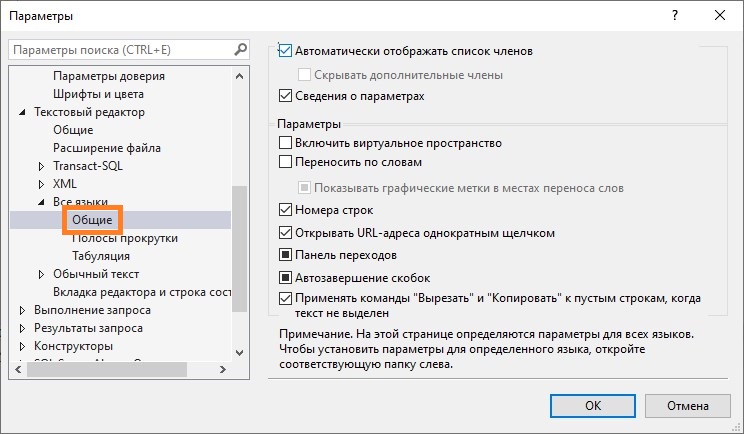Expand the "Выполнение запроса" node
Viewport: 744px width, 434px height.
click(x=23, y=310)
